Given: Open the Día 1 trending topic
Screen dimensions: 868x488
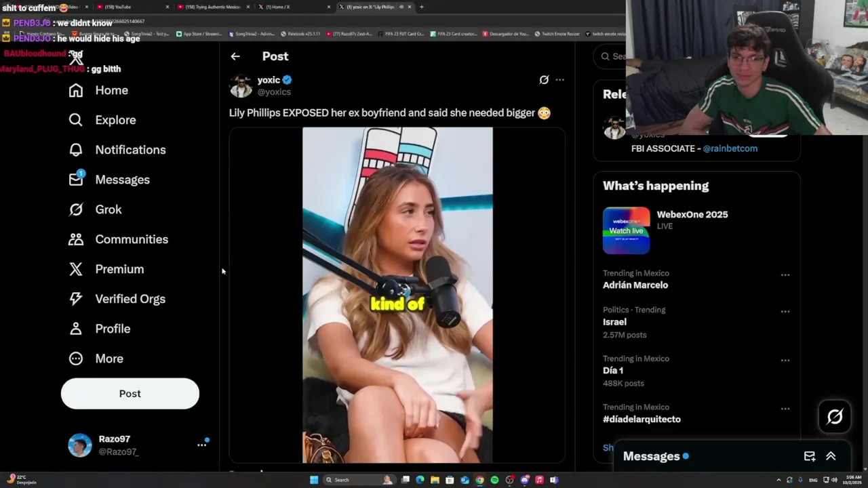Looking at the screenshot, I should [x=613, y=371].
